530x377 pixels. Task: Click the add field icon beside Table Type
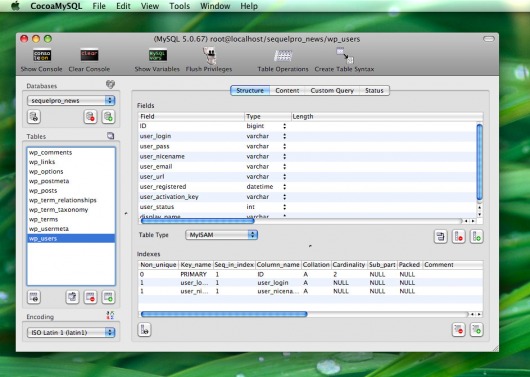click(x=477, y=236)
